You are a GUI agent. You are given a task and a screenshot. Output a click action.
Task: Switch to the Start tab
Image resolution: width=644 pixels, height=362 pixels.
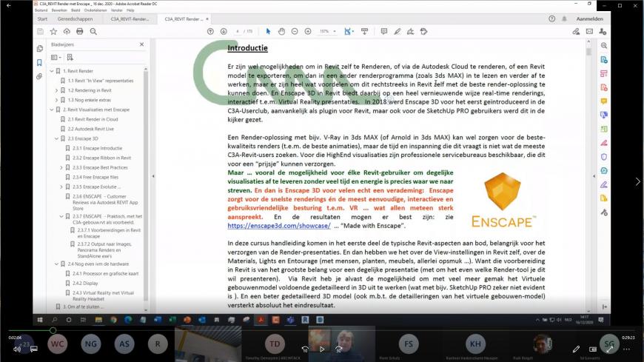pyautogui.click(x=42, y=19)
